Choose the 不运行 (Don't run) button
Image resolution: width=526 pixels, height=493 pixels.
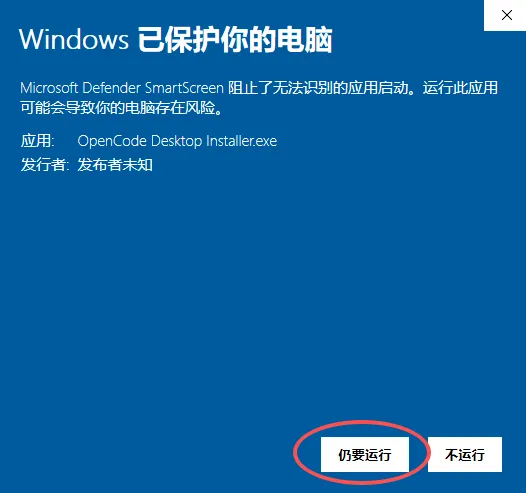click(x=465, y=454)
